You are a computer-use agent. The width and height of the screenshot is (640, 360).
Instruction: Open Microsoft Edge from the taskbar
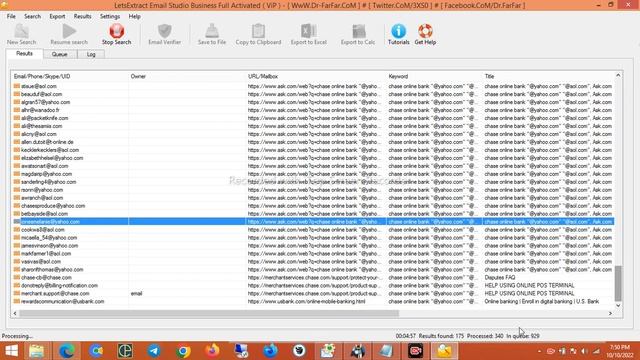(x=67, y=351)
